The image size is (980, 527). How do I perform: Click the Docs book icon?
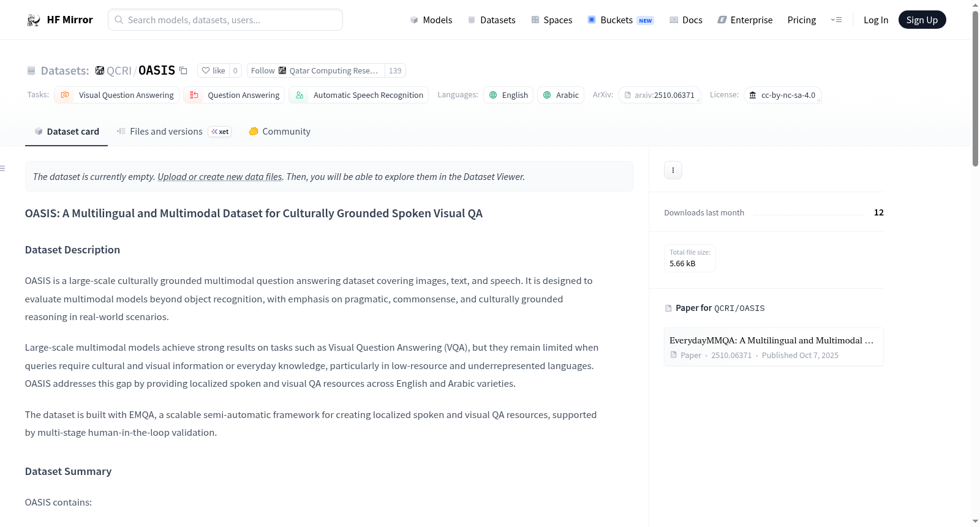coord(674,20)
